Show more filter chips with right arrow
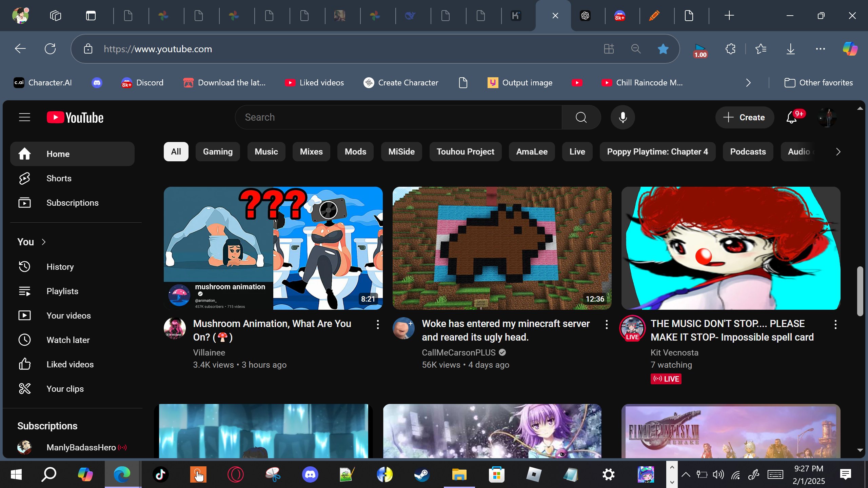The height and width of the screenshot is (488, 868). [x=838, y=151]
